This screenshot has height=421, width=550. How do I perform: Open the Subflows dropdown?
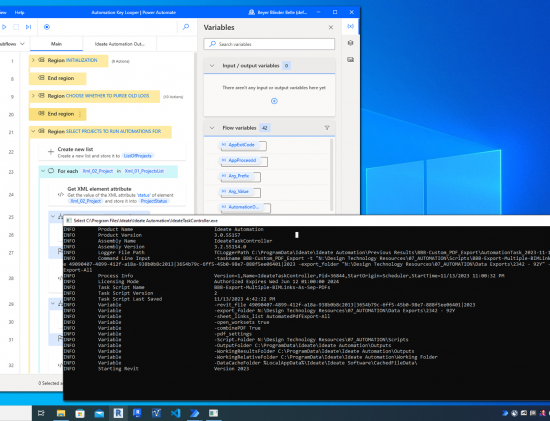click(13, 44)
